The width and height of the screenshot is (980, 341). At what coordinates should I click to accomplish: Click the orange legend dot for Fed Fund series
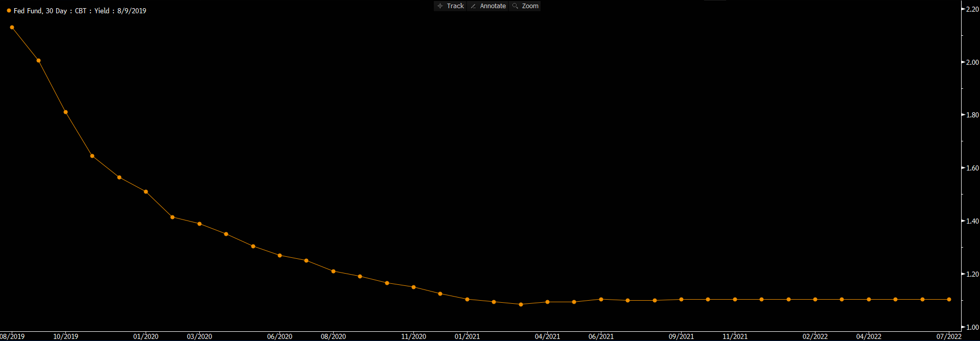9,11
